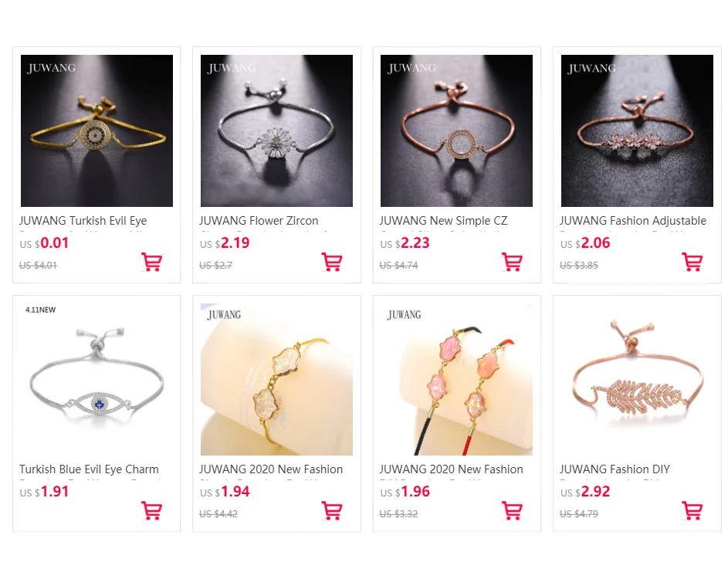This screenshot has width=728, height=569.
Task: Open the silver Flower Zircon bracelet image
Action: [276, 130]
